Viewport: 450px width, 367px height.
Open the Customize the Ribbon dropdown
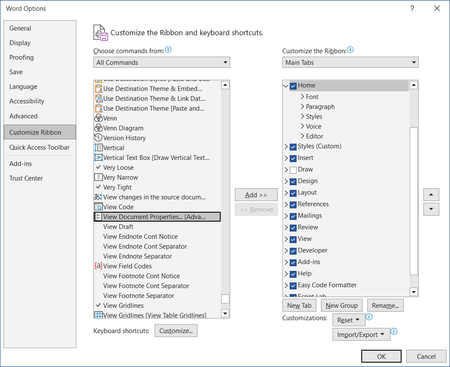click(350, 62)
